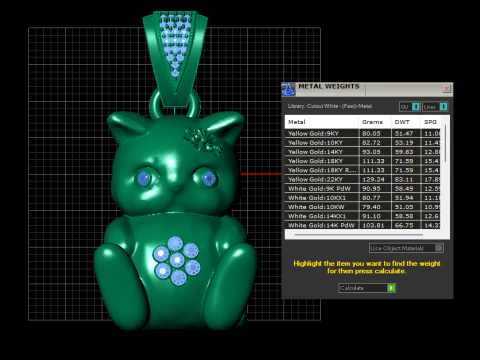Click the 58.49 DWT value

tap(404, 188)
